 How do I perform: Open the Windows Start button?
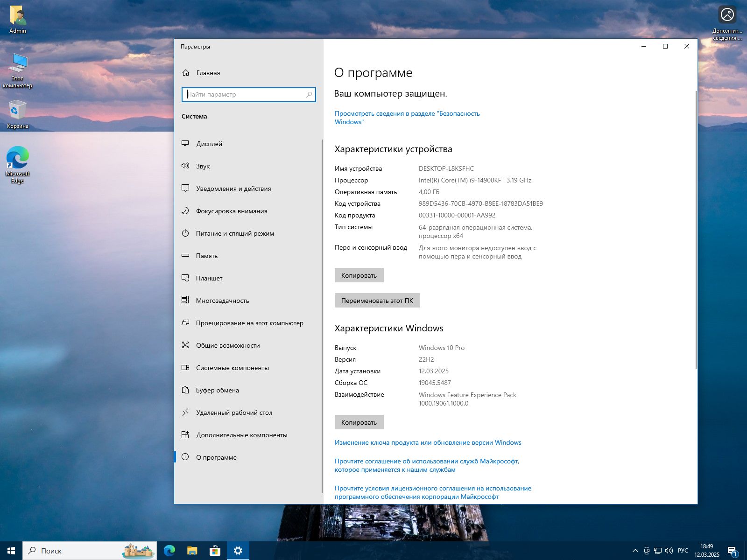tap(11, 551)
